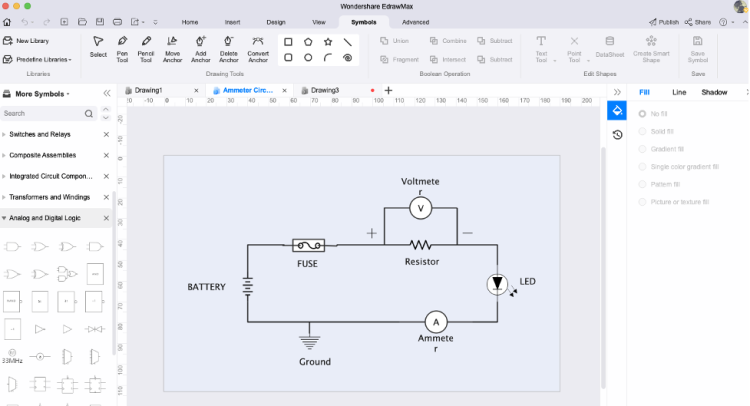Switch to the Insert ribbon tab
Image resolution: width=750 pixels, height=406 pixels.
(232, 21)
